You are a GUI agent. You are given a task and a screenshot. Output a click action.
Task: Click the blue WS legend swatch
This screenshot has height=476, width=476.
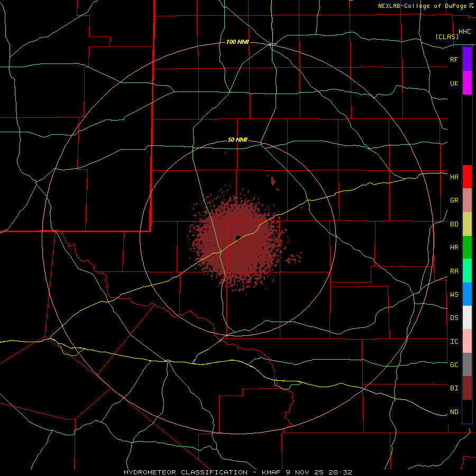coord(467,294)
